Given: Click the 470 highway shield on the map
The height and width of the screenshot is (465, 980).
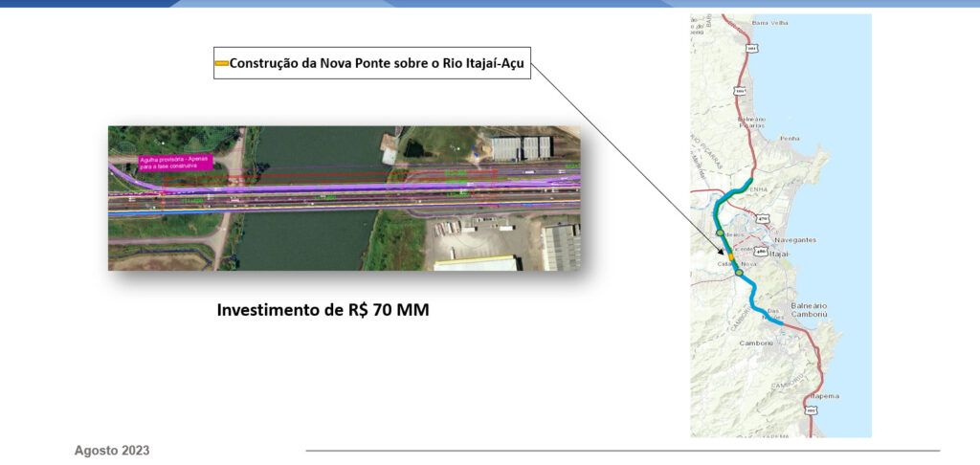Looking at the screenshot, I should click(761, 219).
